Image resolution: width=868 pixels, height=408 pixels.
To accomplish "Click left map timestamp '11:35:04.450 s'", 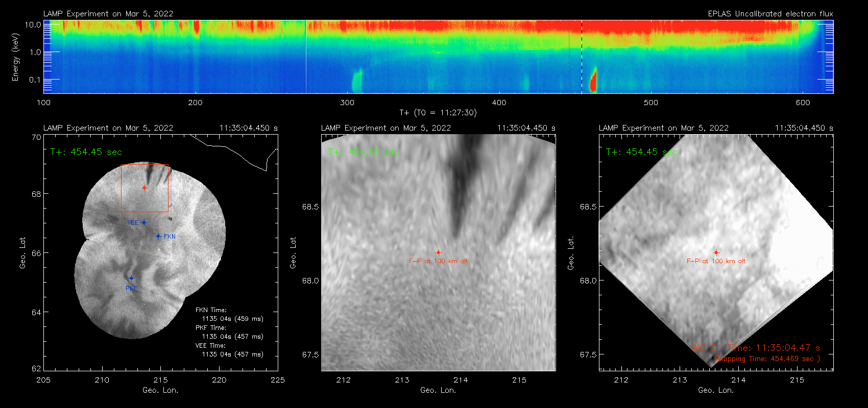I will coord(249,128).
